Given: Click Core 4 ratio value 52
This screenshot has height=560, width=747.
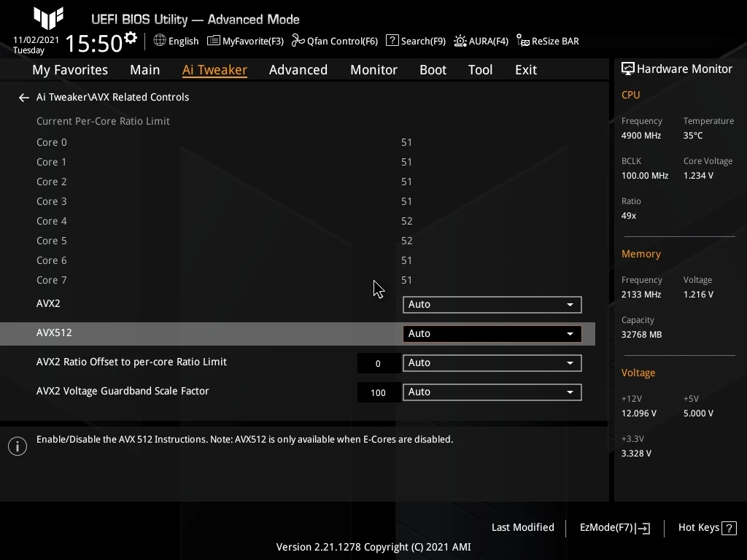Looking at the screenshot, I should pos(406,221).
